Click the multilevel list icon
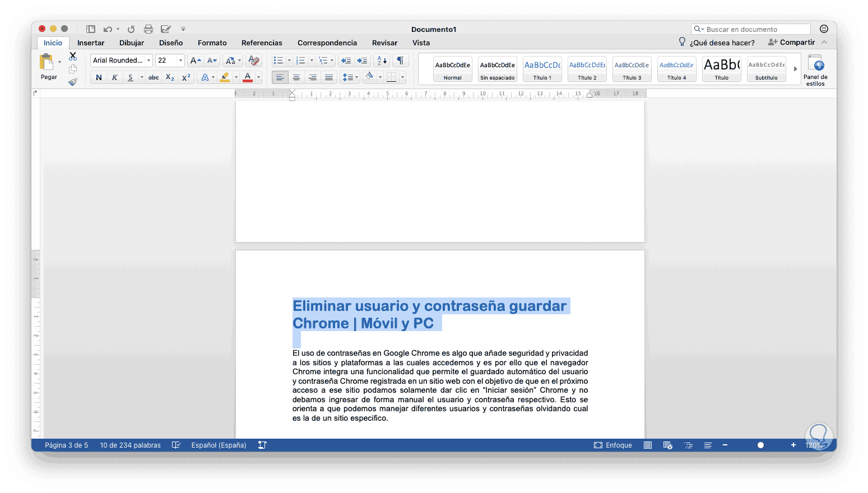868x493 pixels. 323,61
